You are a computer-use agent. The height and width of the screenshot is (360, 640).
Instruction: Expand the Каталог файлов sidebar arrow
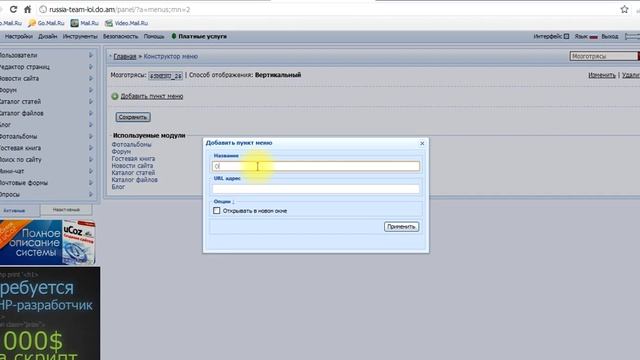point(91,113)
